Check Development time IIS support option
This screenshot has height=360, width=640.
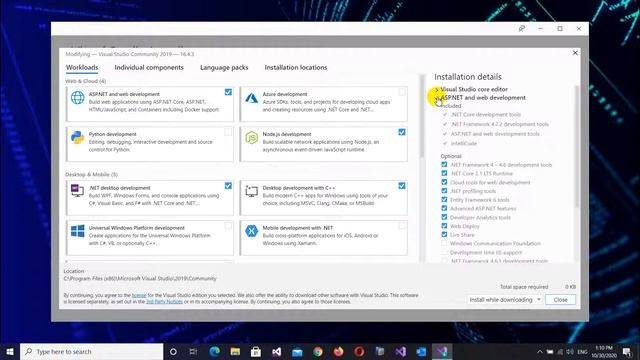tap(444, 252)
